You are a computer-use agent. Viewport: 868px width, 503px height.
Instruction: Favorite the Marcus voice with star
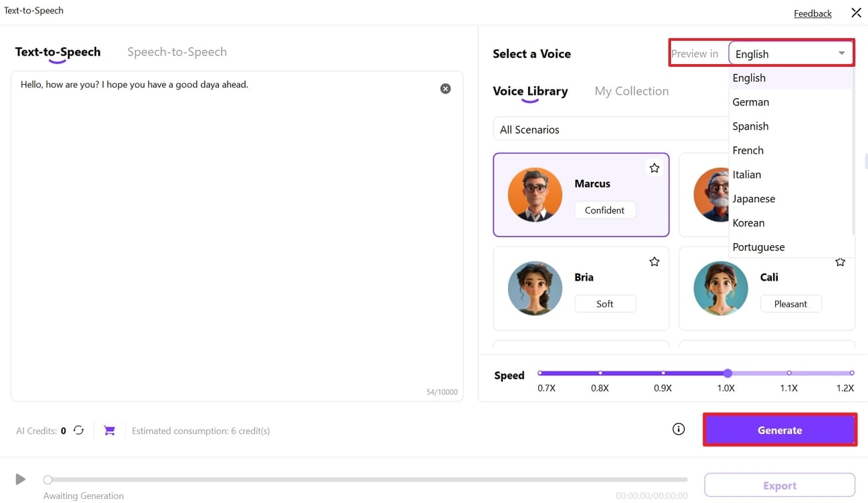click(654, 168)
